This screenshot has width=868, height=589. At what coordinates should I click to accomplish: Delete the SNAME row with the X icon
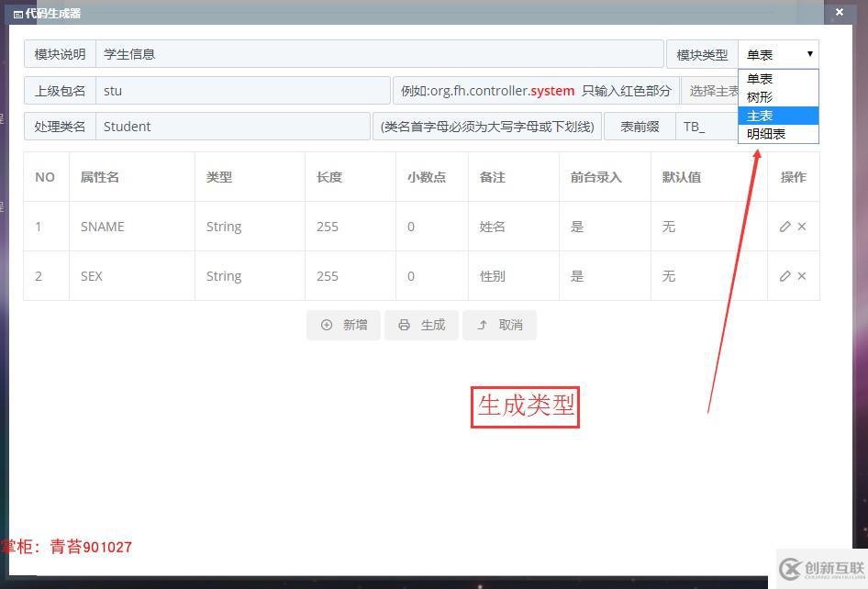click(802, 227)
